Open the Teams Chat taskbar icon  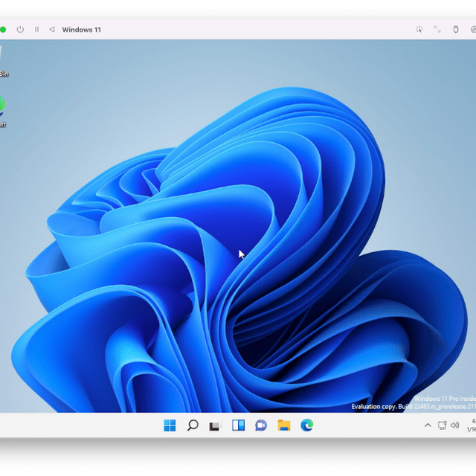coord(261,425)
